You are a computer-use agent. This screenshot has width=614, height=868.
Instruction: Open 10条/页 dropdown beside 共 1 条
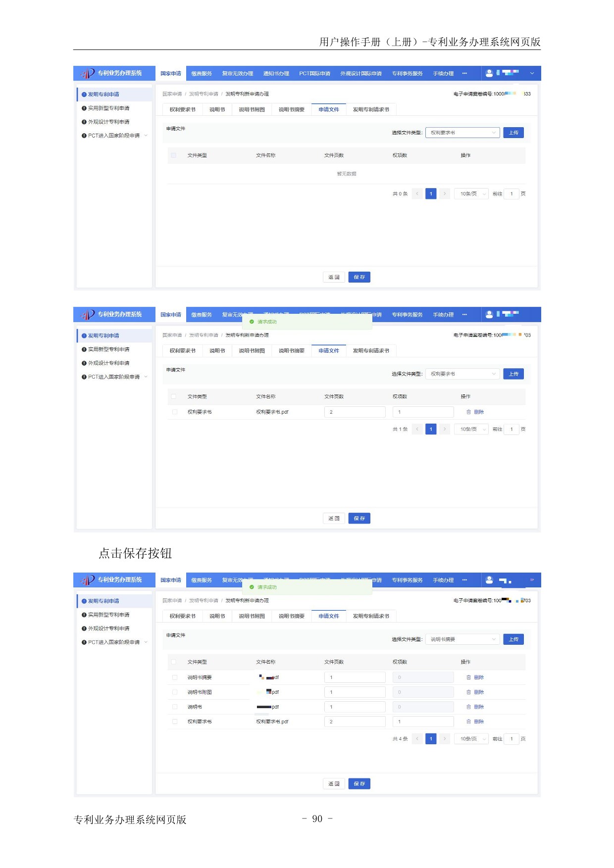(x=471, y=430)
